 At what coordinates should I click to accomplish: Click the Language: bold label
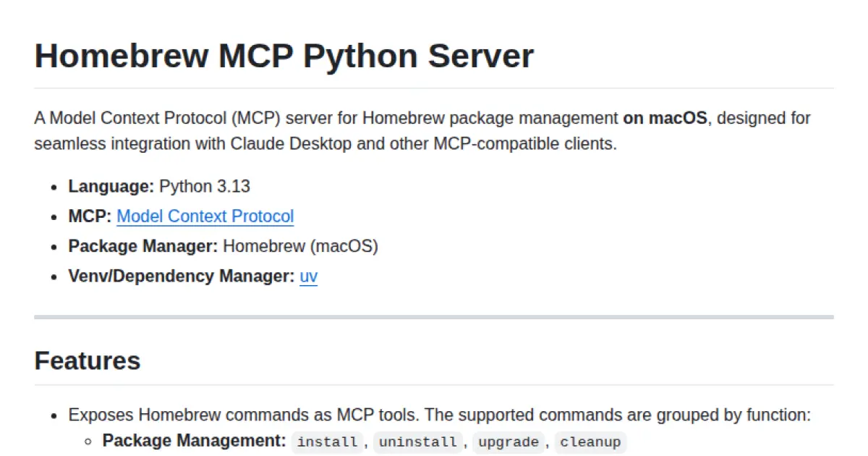110,186
